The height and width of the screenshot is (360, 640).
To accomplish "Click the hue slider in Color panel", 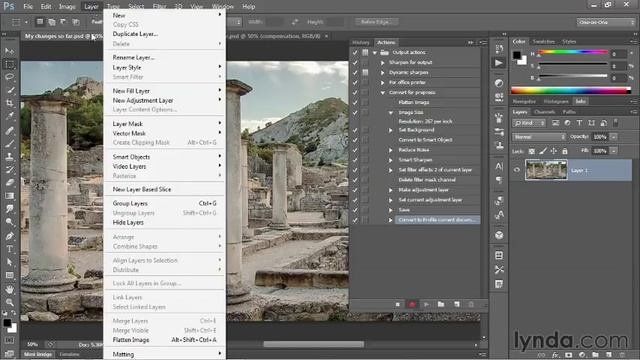I will 573,53.
